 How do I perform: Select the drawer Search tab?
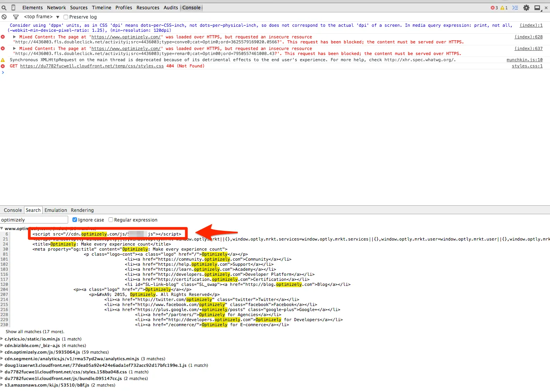click(x=33, y=210)
